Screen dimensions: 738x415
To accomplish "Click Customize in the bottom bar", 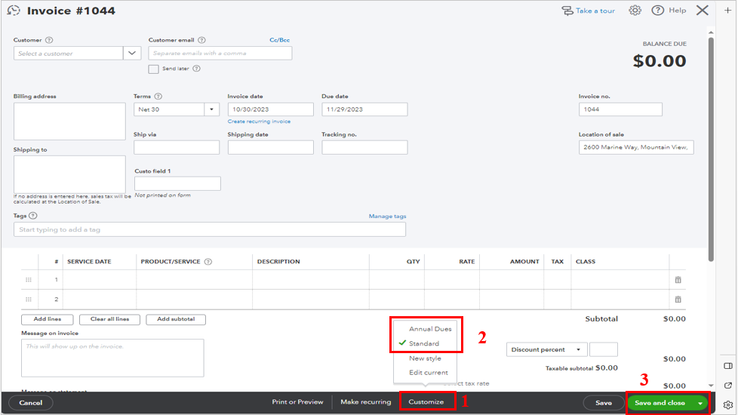I will [x=426, y=402].
